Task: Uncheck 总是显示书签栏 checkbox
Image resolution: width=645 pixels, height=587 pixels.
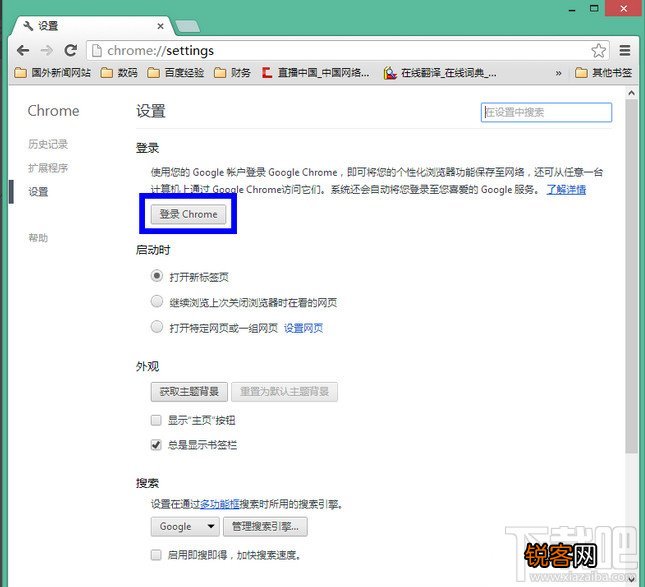Action: point(156,445)
